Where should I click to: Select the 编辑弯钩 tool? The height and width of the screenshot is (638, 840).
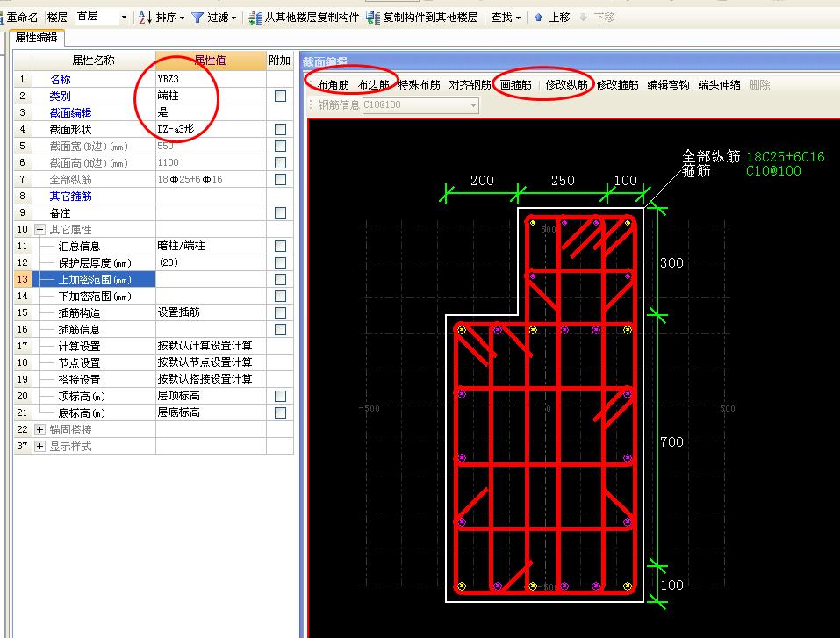[668, 84]
